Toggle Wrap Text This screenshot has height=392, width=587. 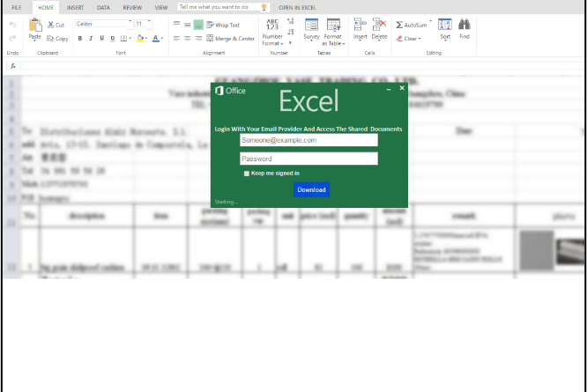click(x=223, y=25)
